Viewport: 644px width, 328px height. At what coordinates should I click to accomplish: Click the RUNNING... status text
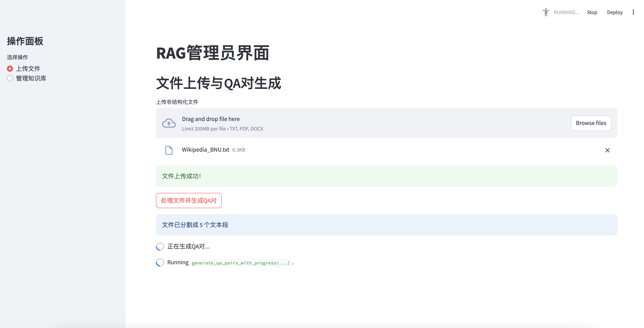point(566,12)
